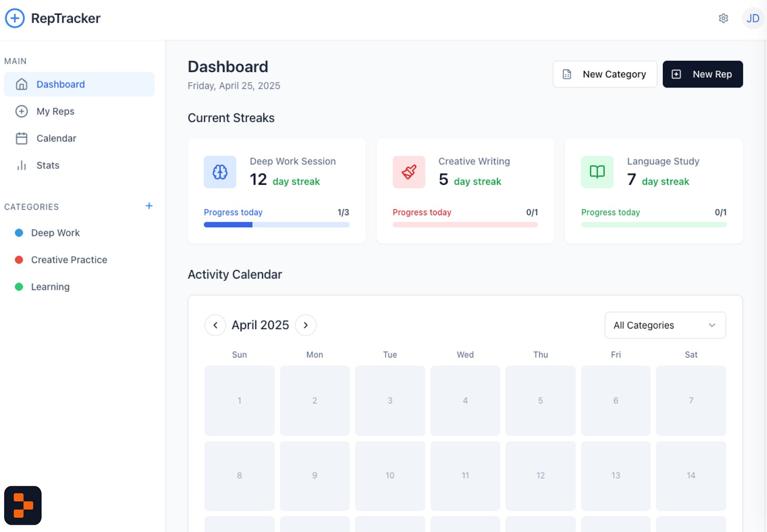Click the chevron arrow in All Categories selector
Image resolution: width=767 pixels, height=532 pixels.
point(712,325)
